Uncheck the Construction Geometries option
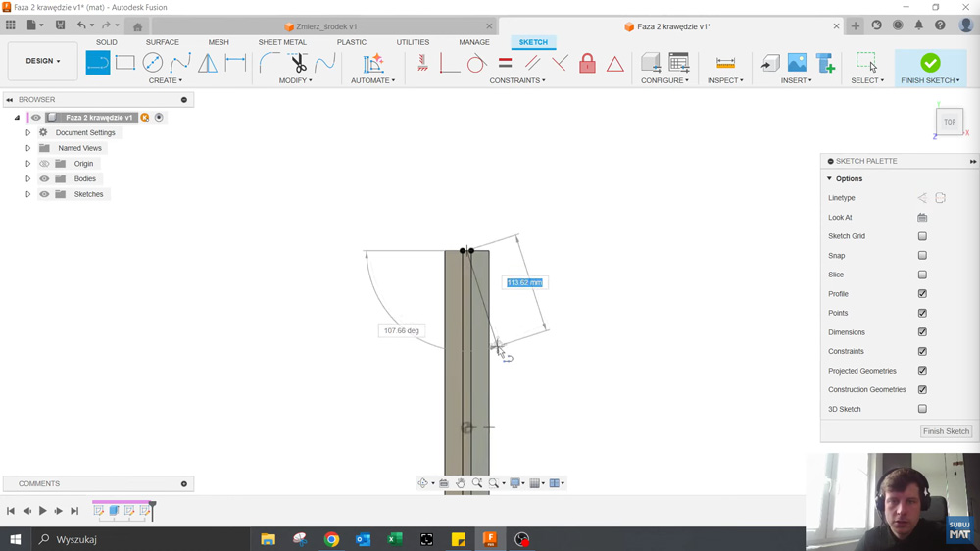The height and width of the screenshot is (551, 980). pos(922,390)
